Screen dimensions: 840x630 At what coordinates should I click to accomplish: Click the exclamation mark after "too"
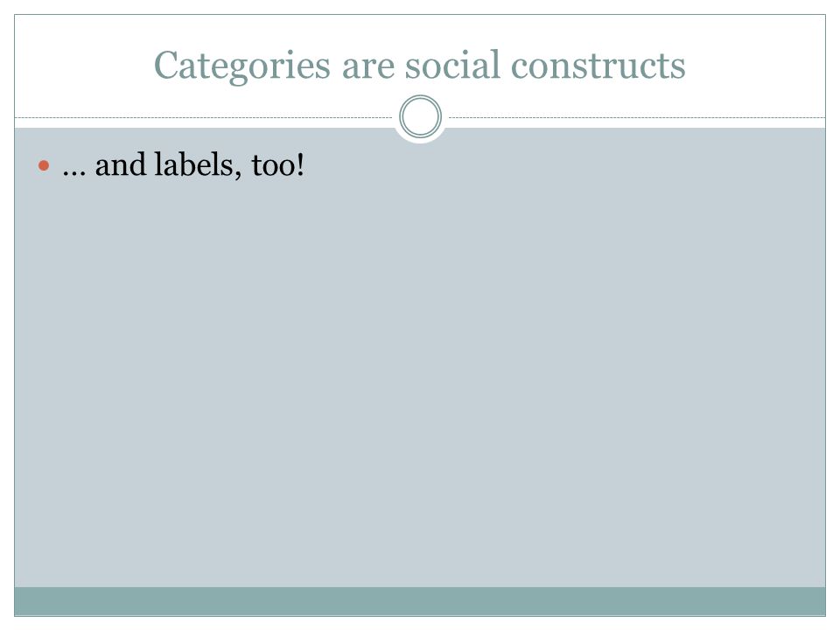coord(300,165)
